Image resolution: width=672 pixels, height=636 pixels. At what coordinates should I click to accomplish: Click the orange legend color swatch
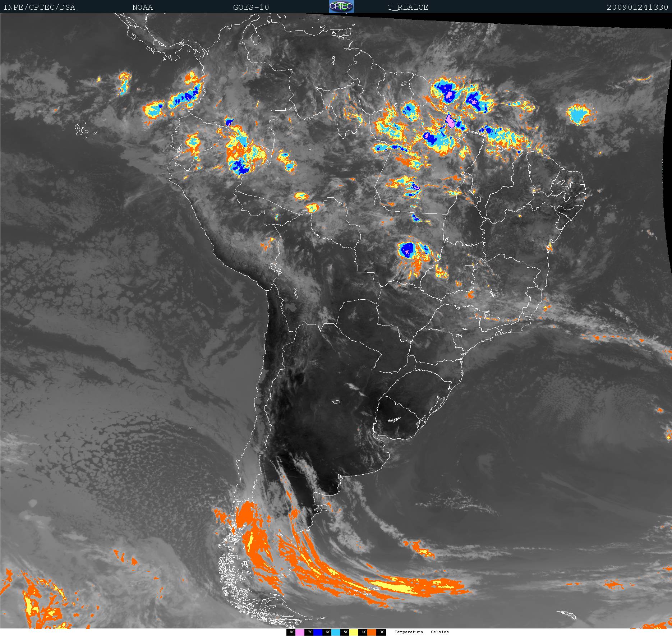(x=372, y=632)
